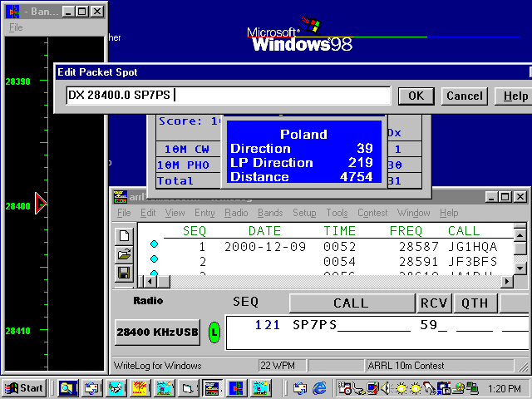Click OK in Edit Packet Spot dialog
The height and width of the screenshot is (399, 532).
416,96
